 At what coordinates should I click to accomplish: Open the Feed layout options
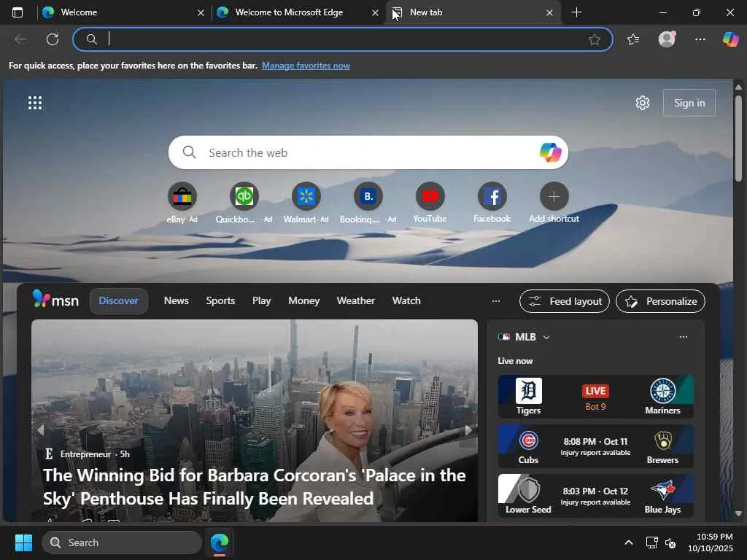pos(565,301)
